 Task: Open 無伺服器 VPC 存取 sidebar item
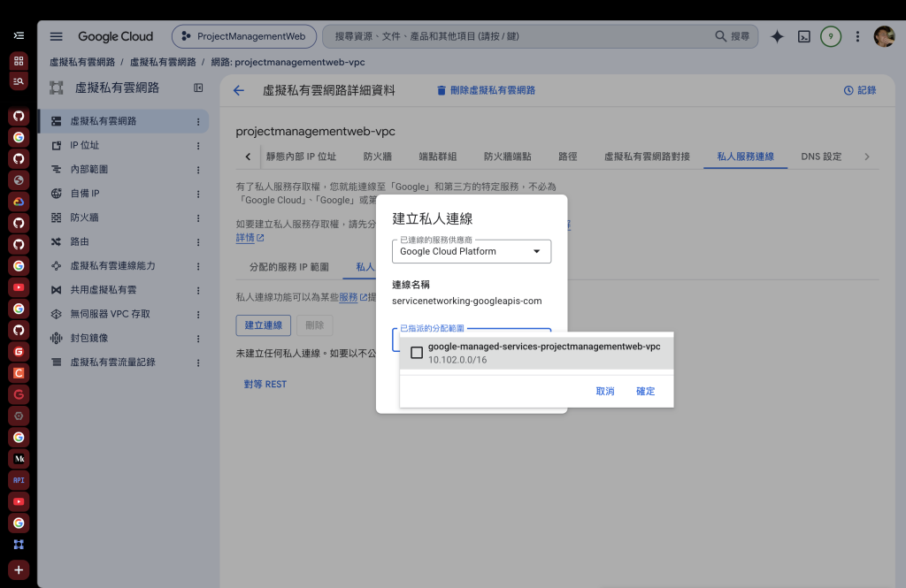coord(124,314)
